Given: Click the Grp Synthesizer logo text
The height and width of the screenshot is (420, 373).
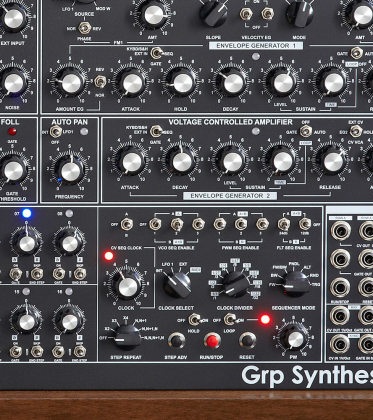Looking at the screenshot, I should click(x=307, y=376).
